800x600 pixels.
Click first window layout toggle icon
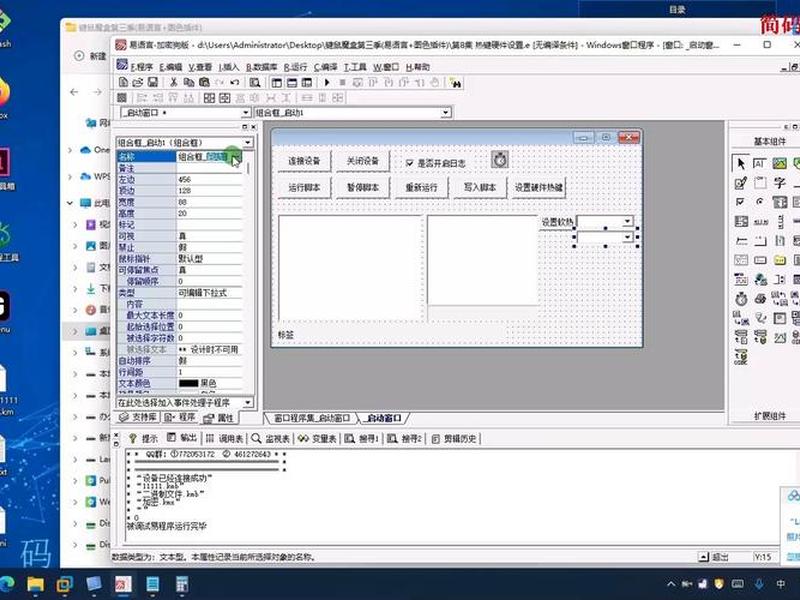pyautogui.click(x=277, y=82)
